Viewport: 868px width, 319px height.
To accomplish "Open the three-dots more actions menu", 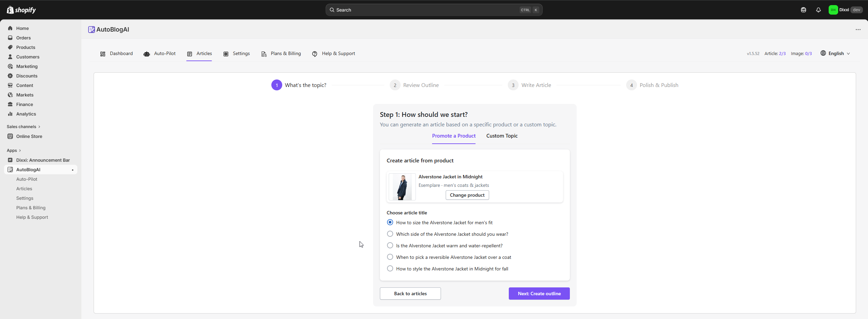I will 858,30.
